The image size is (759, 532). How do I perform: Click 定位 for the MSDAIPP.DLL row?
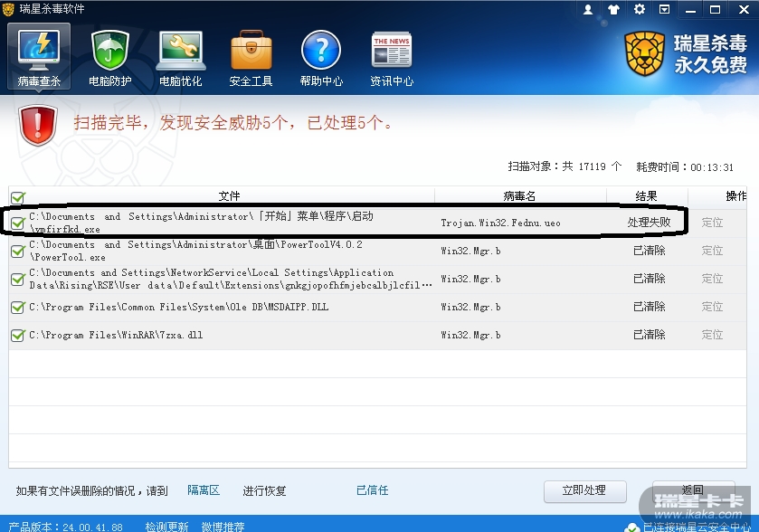click(x=712, y=307)
